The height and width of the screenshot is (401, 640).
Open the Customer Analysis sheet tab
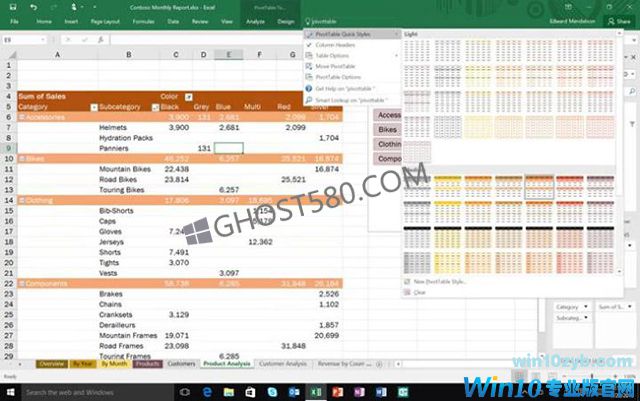click(283, 364)
